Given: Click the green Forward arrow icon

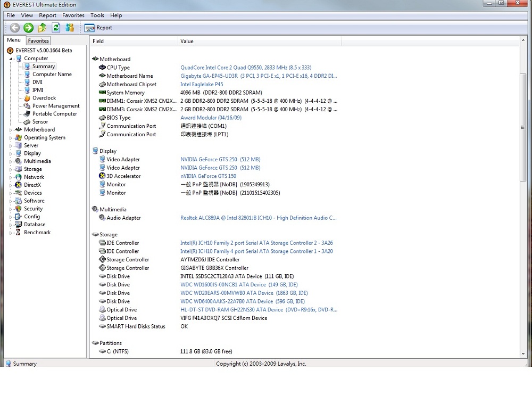Looking at the screenshot, I should tap(29, 28).
